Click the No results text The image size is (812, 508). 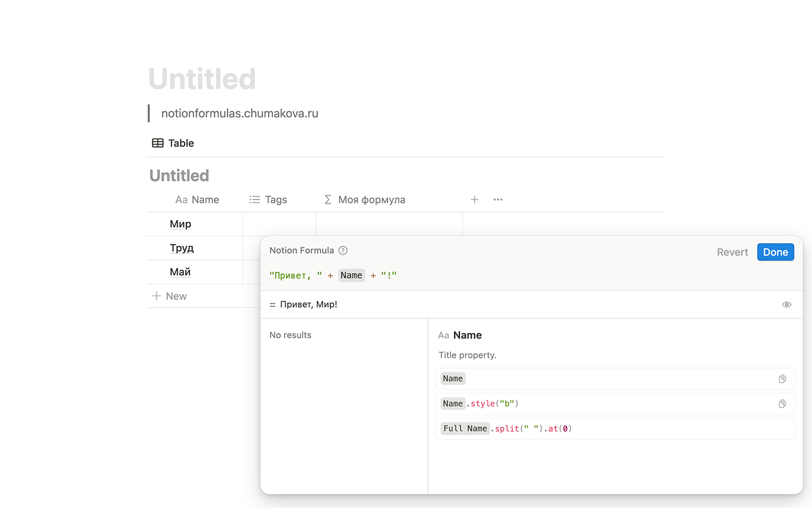point(290,335)
